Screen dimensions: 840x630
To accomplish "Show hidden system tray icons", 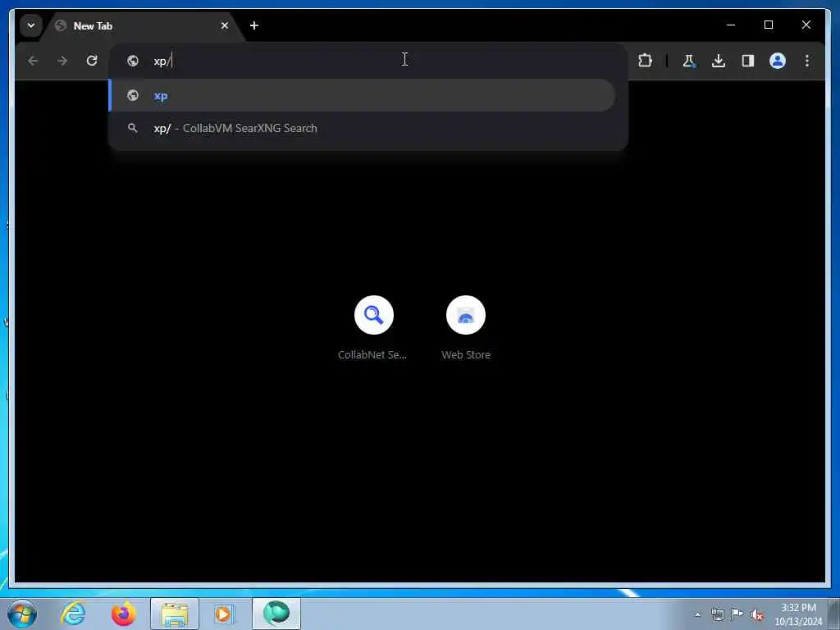I will [x=697, y=615].
